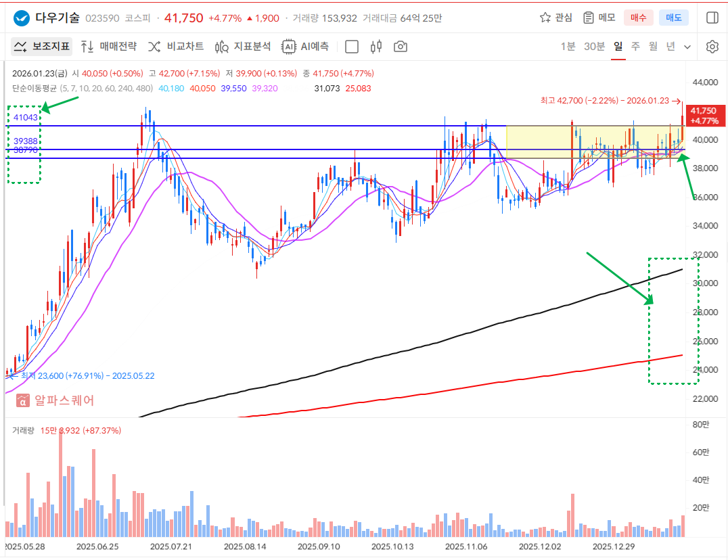Toggle the square box icon in the toolbar

coord(352,47)
